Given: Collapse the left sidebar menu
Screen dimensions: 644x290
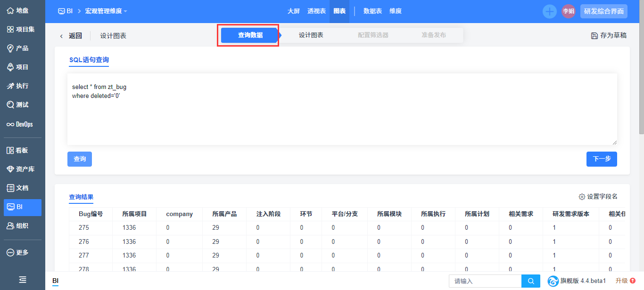Looking at the screenshot, I should (22, 280).
